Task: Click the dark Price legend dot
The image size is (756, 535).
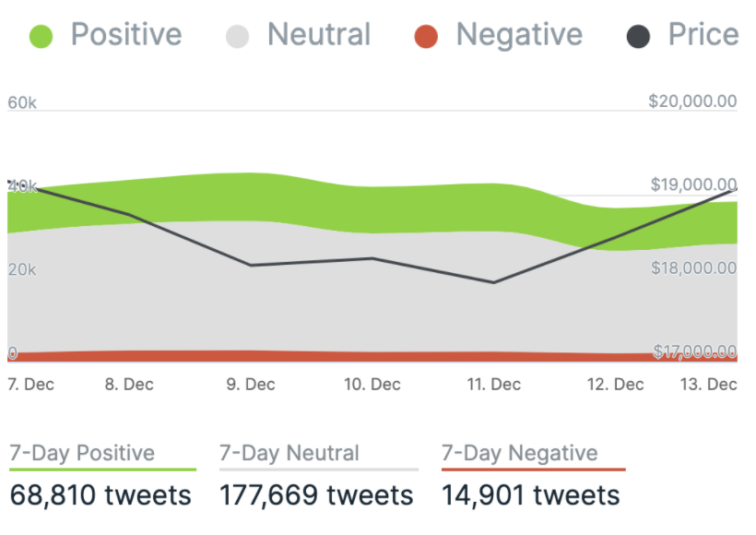Action: pyautogui.click(x=638, y=36)
